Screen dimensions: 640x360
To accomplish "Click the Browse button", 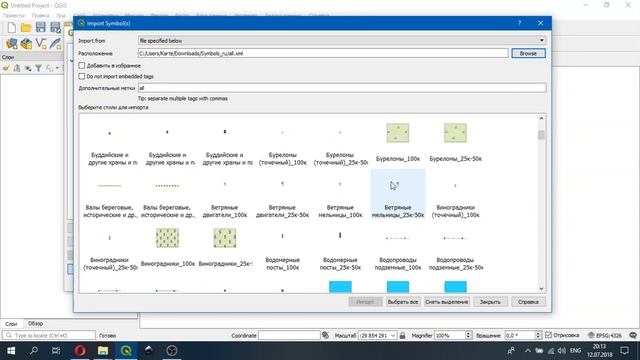I will (528, 53).
